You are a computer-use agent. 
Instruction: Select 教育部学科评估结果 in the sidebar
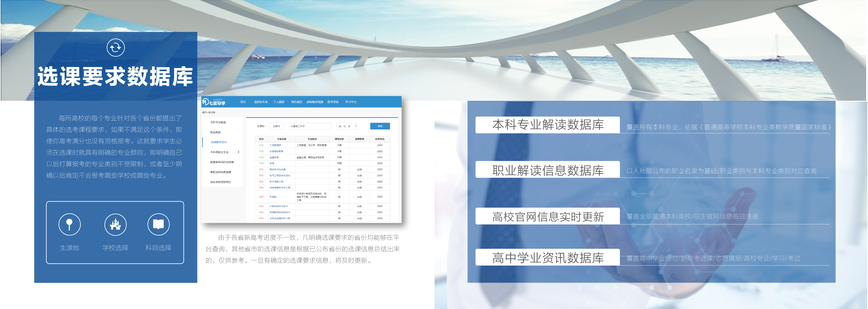coord(222,162)
